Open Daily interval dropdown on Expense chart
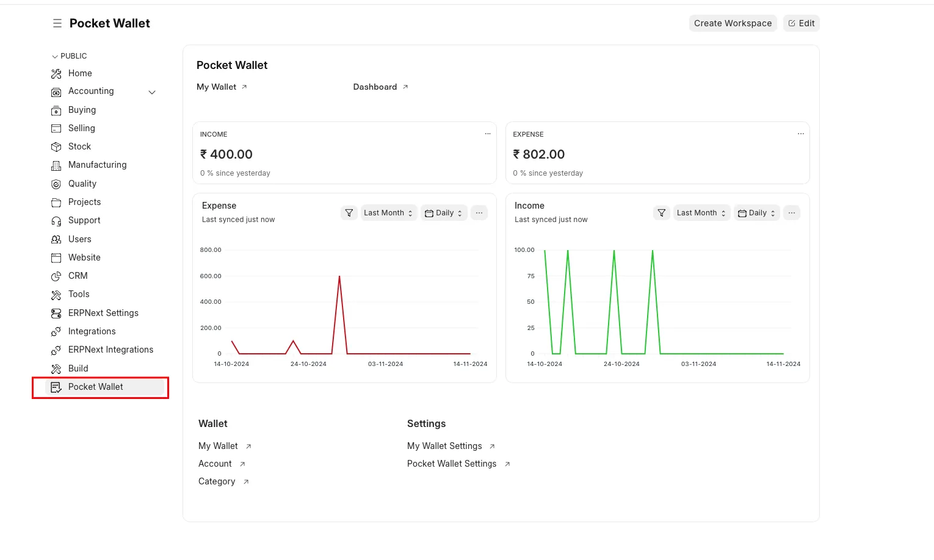The image size is (934, 560). [444, 213]
